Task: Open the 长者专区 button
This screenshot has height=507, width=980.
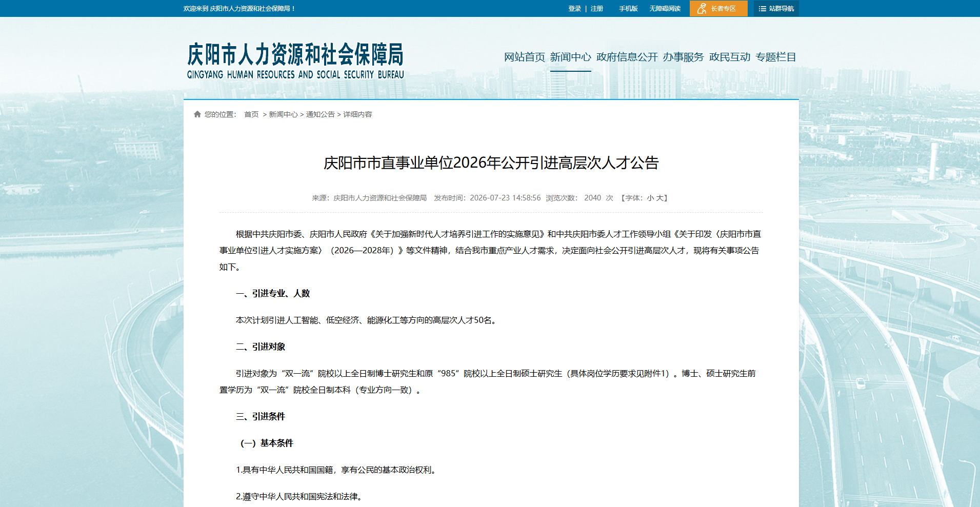Action: coord(718,9)
